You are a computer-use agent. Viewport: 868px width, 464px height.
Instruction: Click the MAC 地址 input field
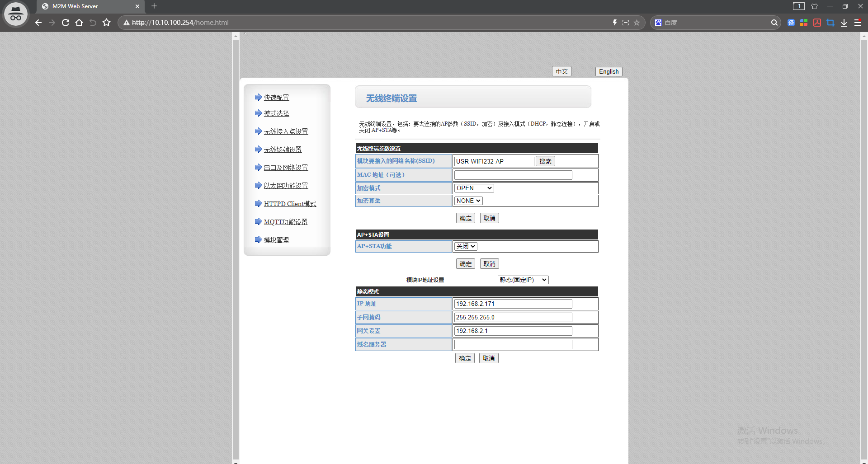(x=513, y=175)
